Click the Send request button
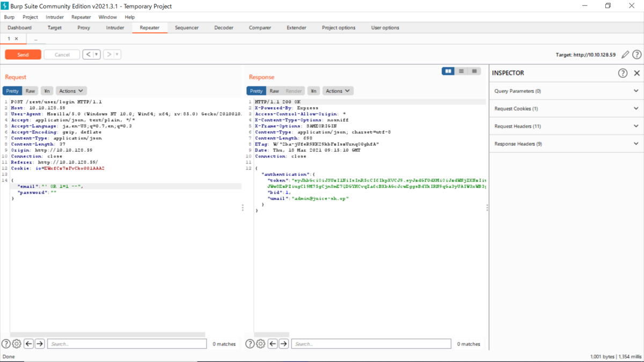Screen dimensions: 644x362 (x=23, y=55)
